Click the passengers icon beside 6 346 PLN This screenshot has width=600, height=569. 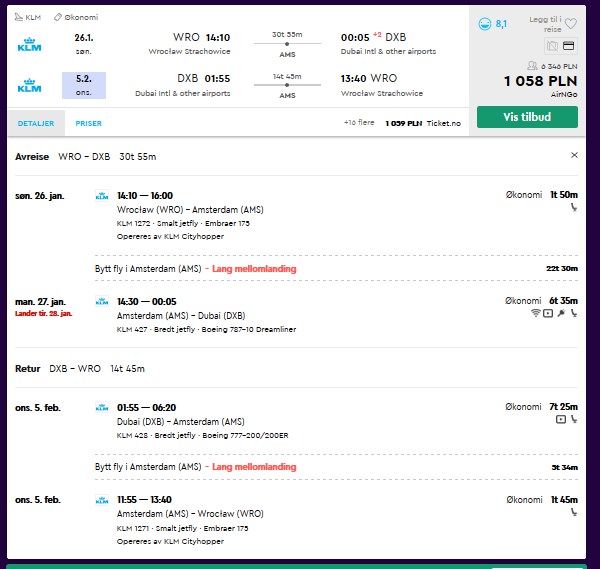[x=532, y=66]
